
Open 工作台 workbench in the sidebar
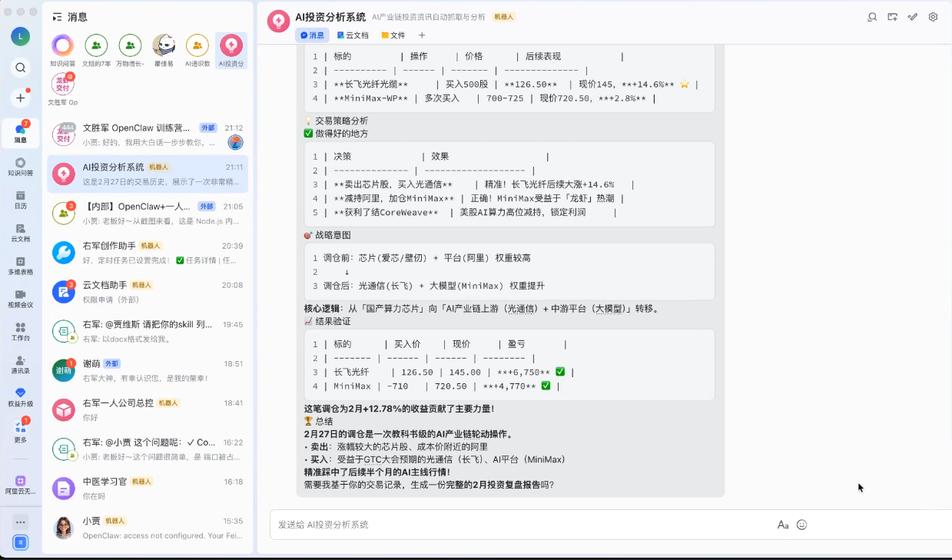coord(21,331)
